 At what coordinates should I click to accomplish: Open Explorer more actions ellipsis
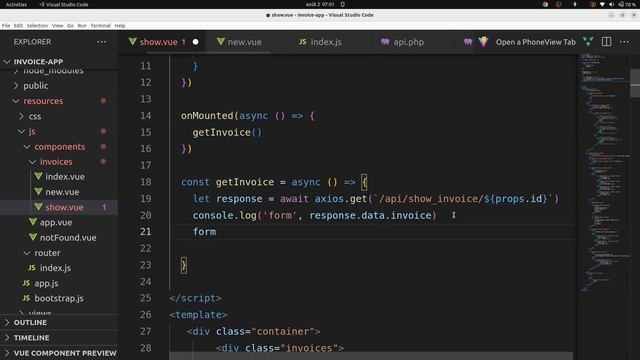102,42
